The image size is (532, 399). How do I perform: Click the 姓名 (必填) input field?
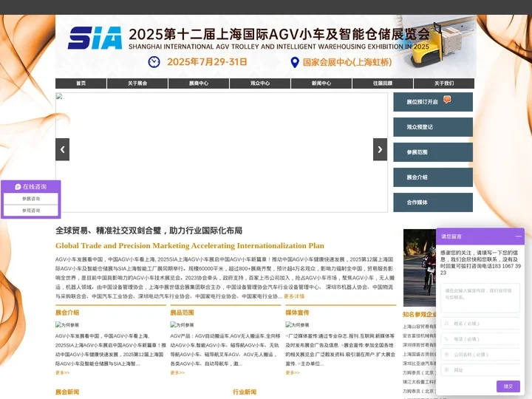(x=480, y=324)
